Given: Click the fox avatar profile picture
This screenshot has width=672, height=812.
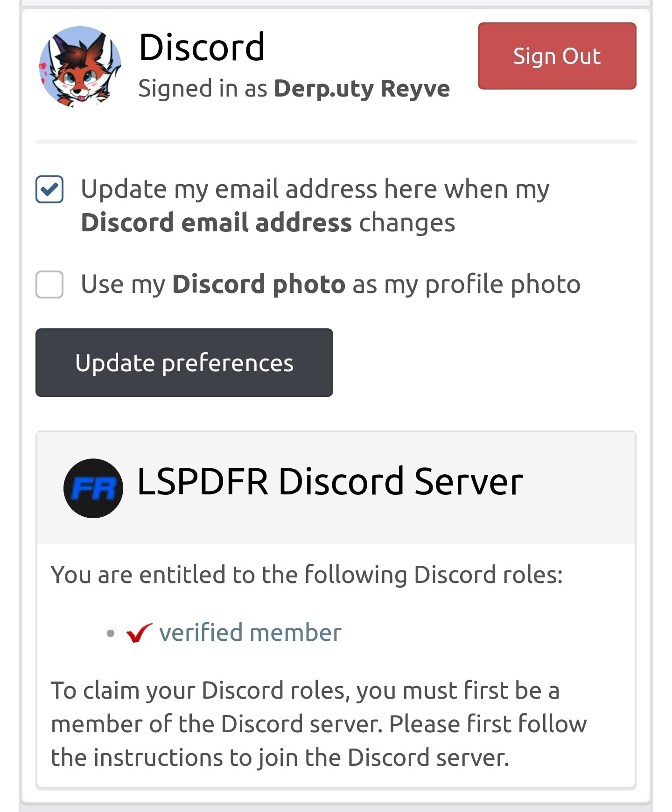Looking at the screenshot, I should pos(80,67).
